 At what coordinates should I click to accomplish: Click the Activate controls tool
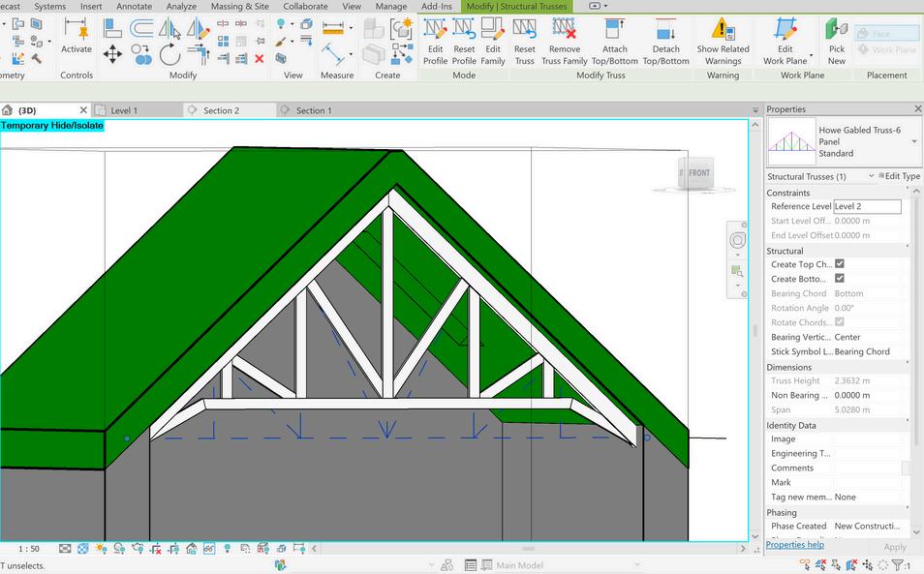(x=77, y=35)
